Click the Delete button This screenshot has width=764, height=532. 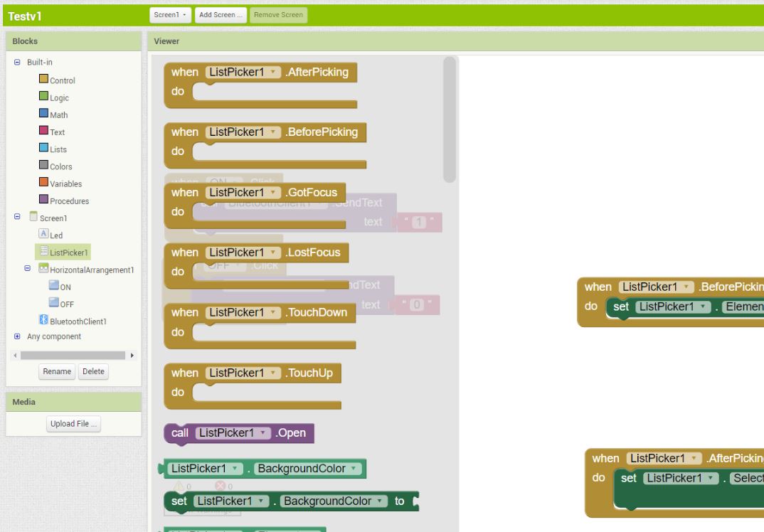tap(93, 371)
